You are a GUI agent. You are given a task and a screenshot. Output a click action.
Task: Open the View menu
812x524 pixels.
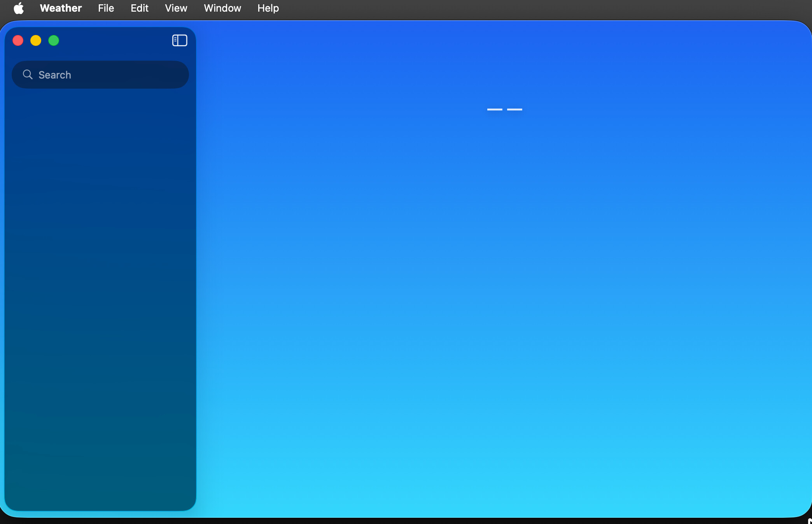point(176,8)
